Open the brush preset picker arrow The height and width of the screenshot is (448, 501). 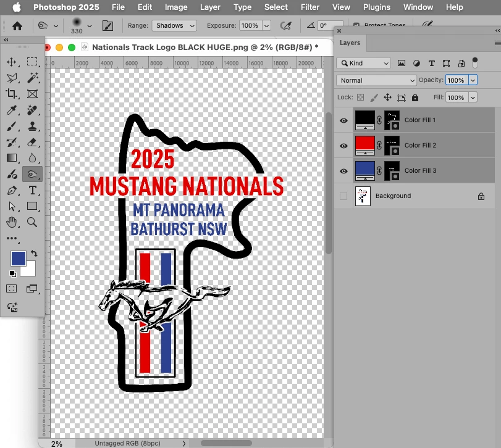coord(90,26)
